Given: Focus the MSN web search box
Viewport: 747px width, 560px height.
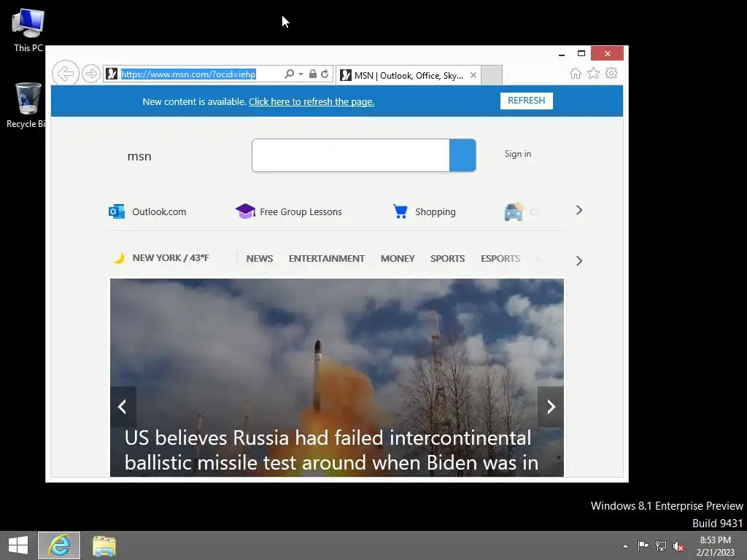Looking at the screenshot, I should click(351, 155).
